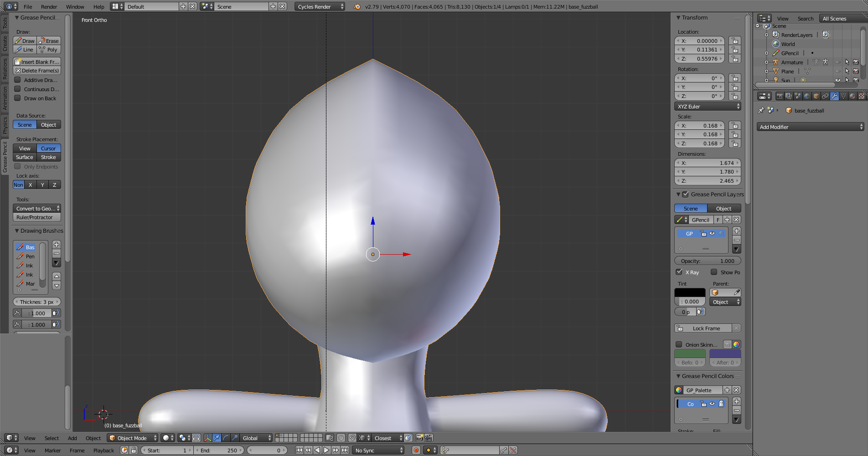Click the OpenGL render animation clapper icon

[429, 438]
